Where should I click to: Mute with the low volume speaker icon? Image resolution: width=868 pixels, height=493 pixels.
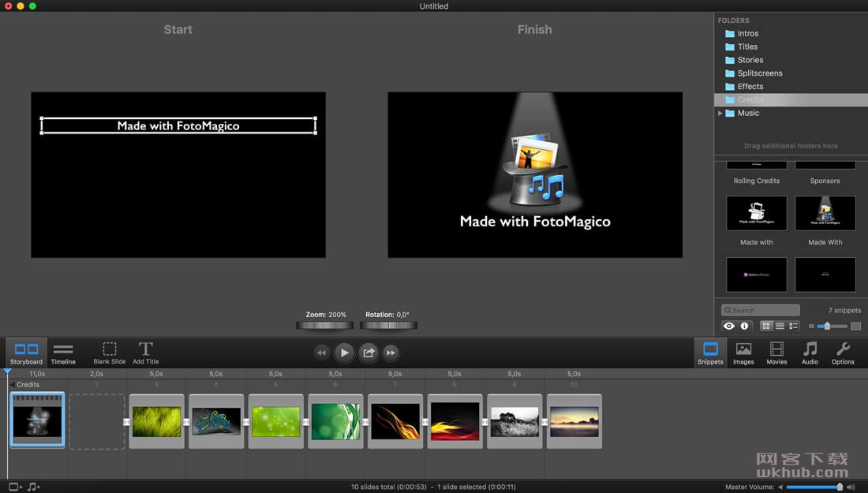pyautogui.click(x=780, y=487)
